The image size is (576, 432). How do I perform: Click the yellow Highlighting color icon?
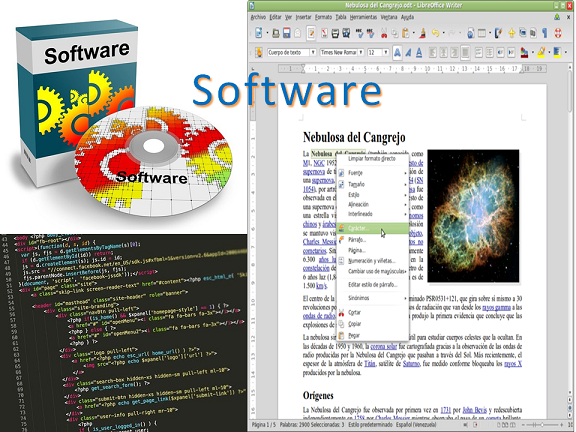click(541, 53)
